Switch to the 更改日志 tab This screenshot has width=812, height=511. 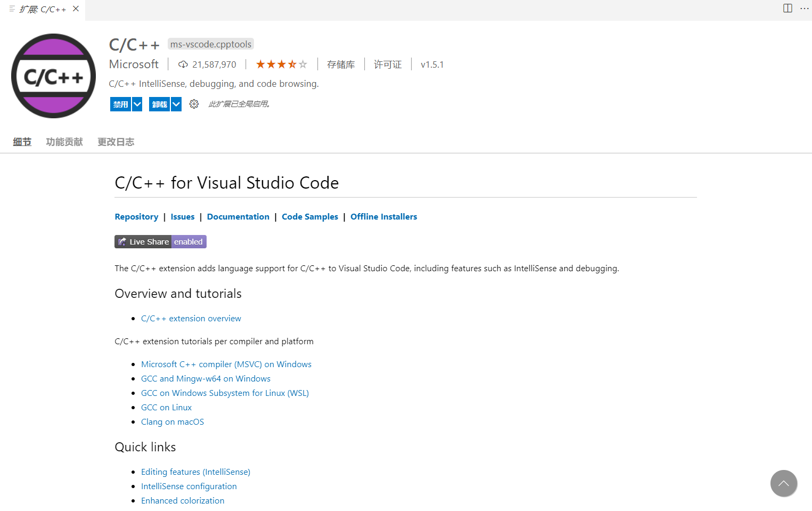pos(116,142)
